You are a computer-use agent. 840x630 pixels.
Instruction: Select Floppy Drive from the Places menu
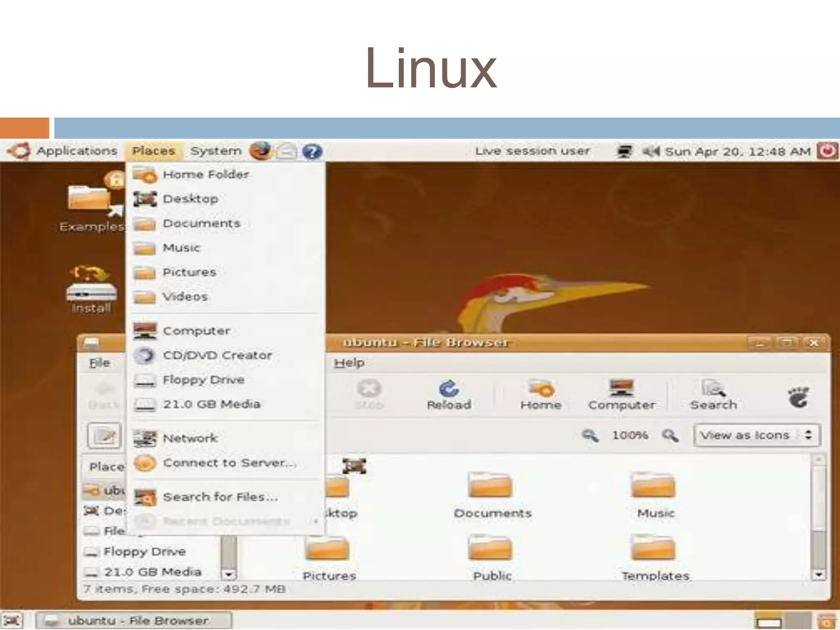(226, 380)
